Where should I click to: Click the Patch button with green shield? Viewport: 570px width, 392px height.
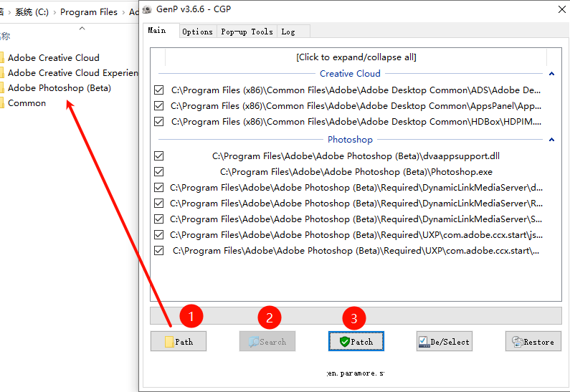tap(356, 341)
